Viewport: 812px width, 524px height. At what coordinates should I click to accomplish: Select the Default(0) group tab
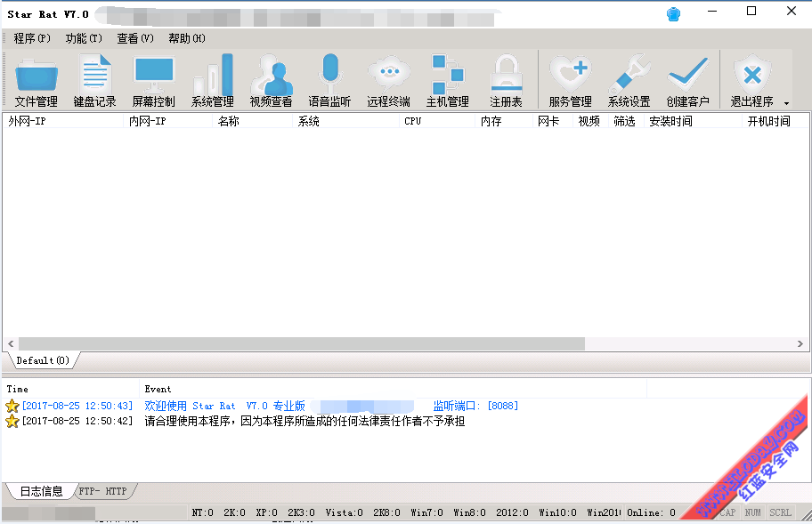[43, 360]
